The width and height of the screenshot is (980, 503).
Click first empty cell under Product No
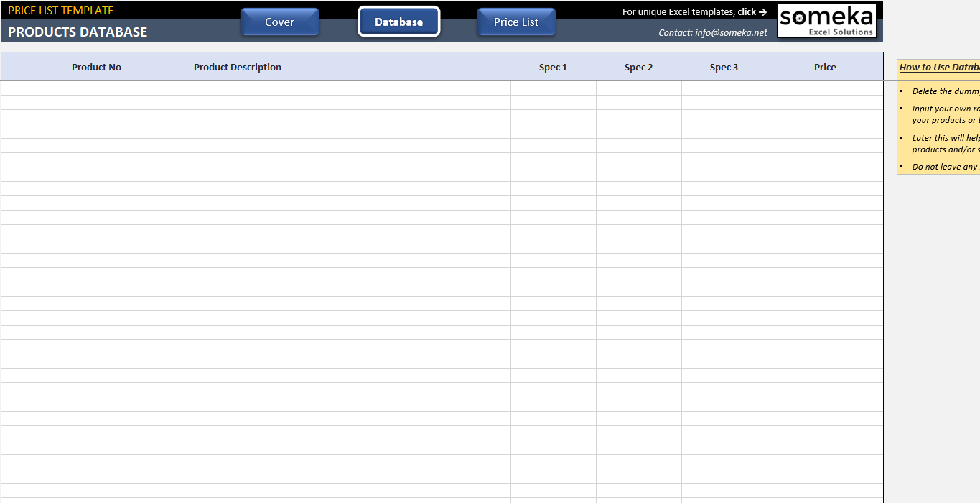[x=96, y=88]
